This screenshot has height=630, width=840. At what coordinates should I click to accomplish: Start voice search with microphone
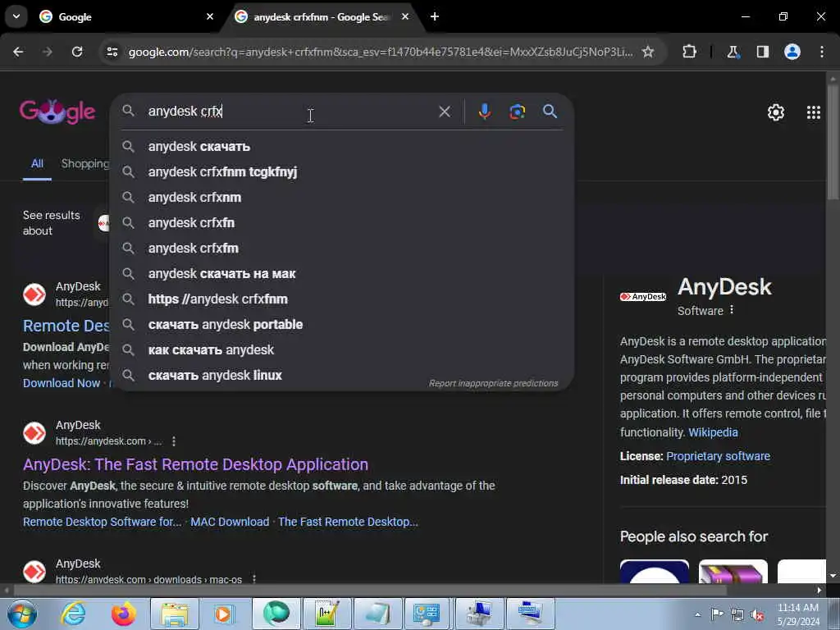click(x=484, y=112)
